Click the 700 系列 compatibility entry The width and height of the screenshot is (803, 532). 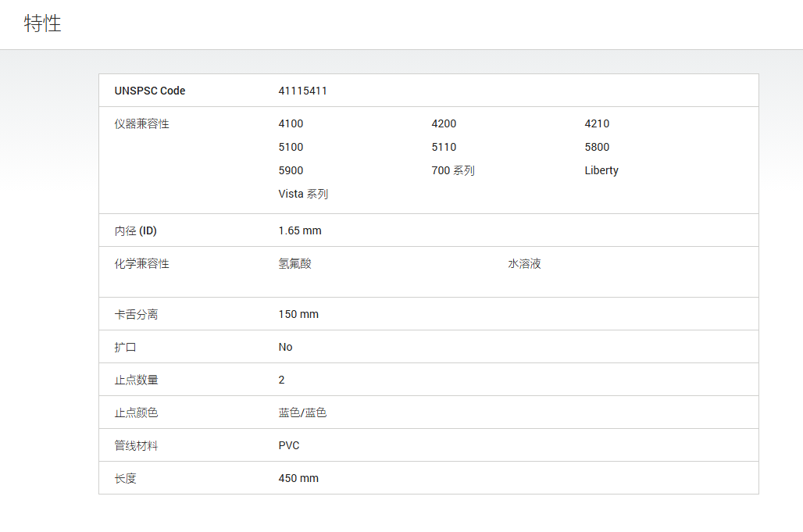coord(453,170)
